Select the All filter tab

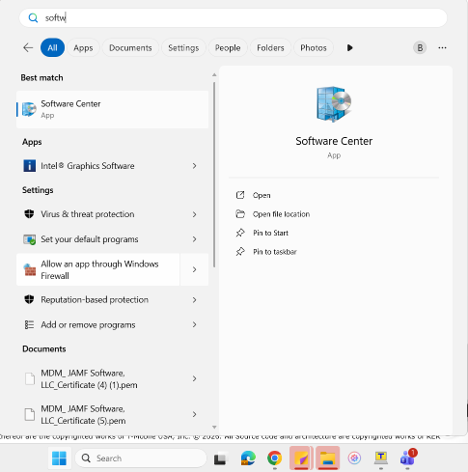(x=52, y=48)
